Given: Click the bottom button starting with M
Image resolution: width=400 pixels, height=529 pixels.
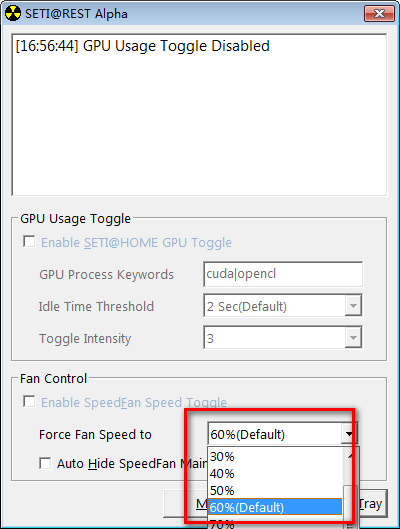Looking at the screenshot, I should click(x=185, y=503).
